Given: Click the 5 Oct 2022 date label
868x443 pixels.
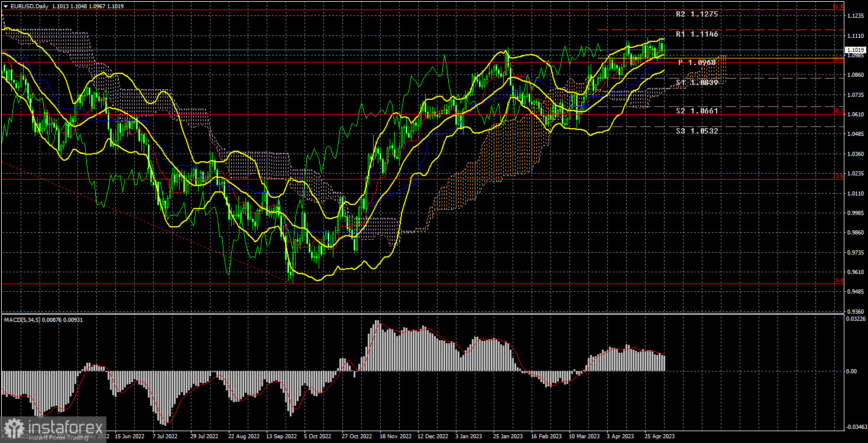Looking at the screenshot, I should [318, 437].
